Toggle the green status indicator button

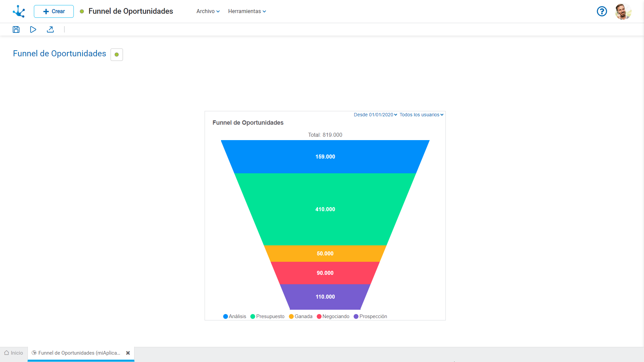click(x=117, y=55)
